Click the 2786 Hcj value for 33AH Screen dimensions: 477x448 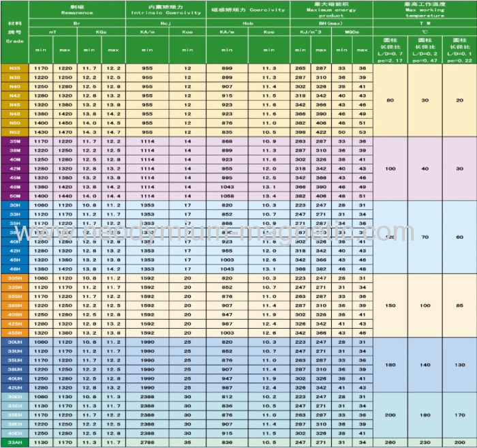(x=147, y=443)
